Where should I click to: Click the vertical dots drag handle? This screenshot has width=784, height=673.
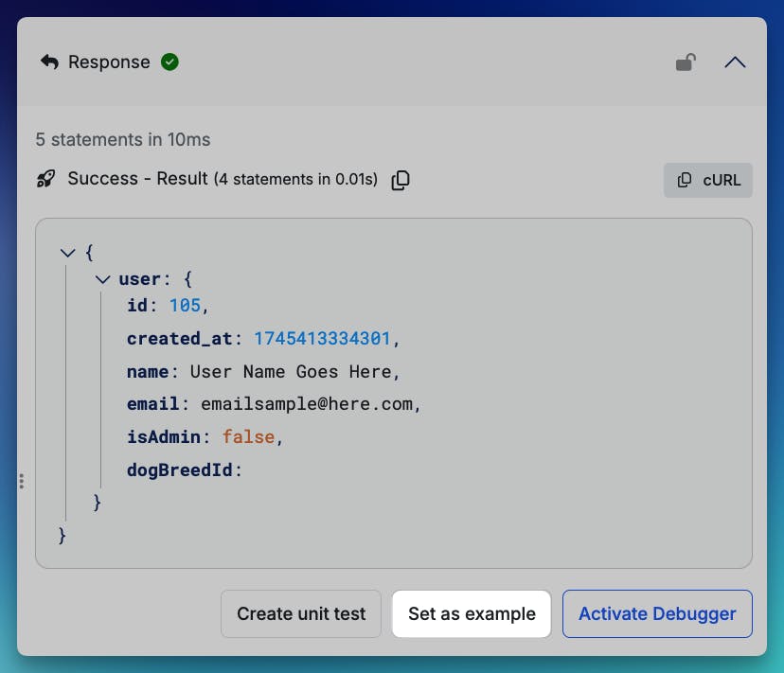pos(22,481)
